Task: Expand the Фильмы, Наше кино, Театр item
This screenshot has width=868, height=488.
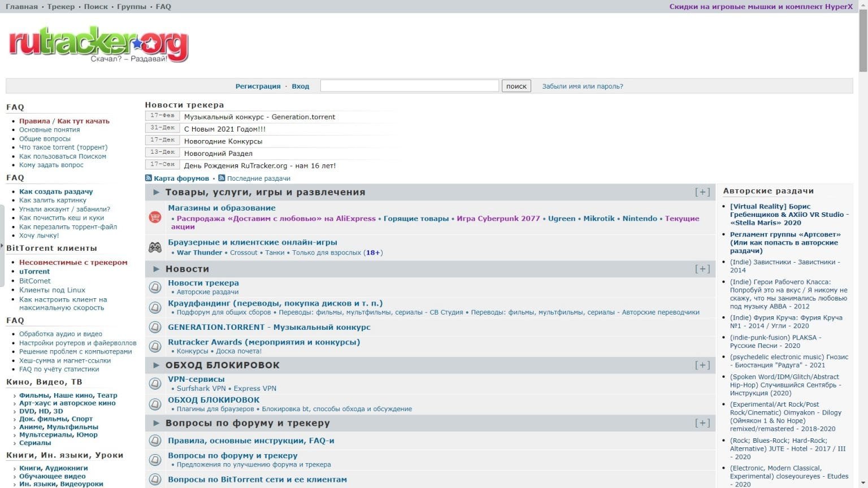Action: (15, 396)
